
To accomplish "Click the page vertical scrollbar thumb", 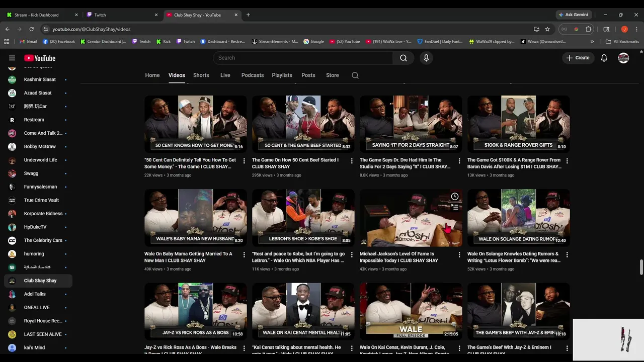I will (641, 267).
